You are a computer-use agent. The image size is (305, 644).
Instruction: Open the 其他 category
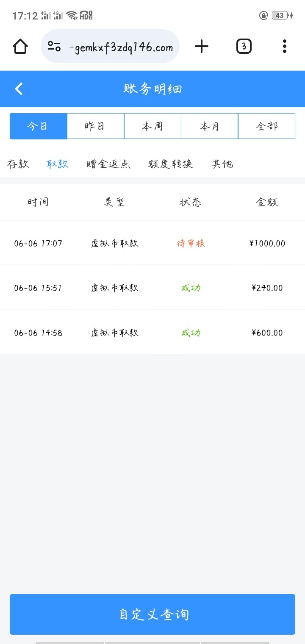click(222, 164)
